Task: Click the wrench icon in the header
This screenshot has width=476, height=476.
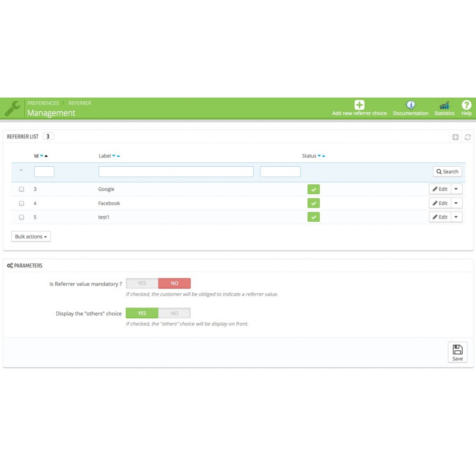Action: tap(12, 109)
